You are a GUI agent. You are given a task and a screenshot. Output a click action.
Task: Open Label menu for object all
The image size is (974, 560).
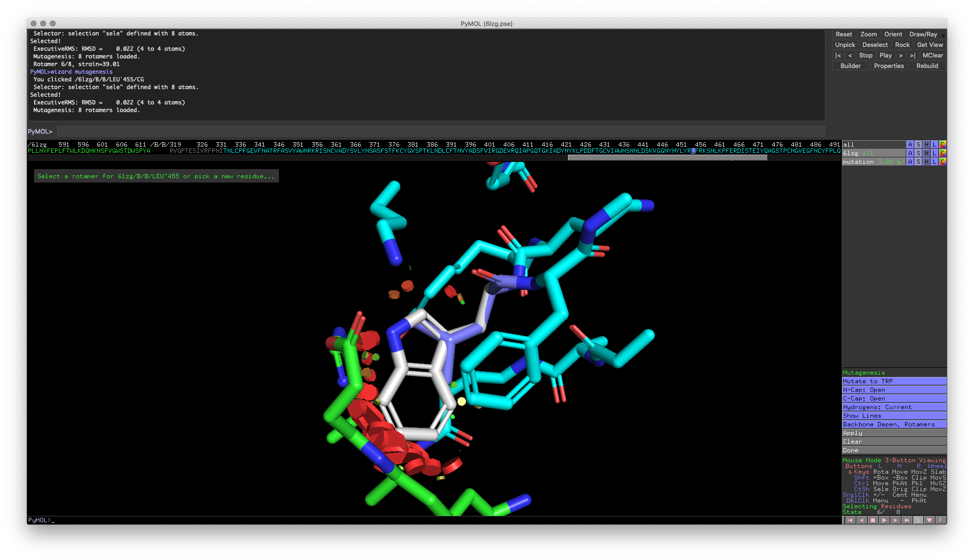click(x=934, y=145)
